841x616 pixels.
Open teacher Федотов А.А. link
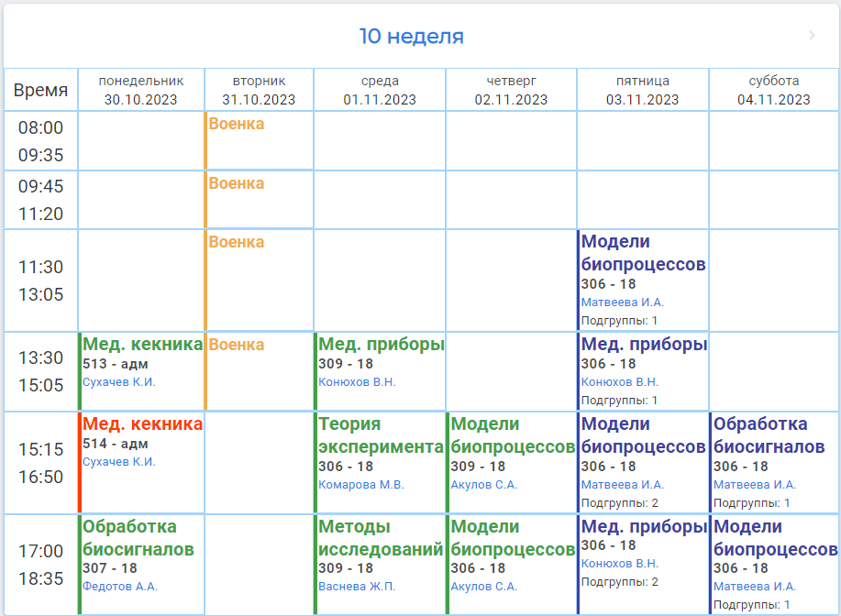pos(120,587)
